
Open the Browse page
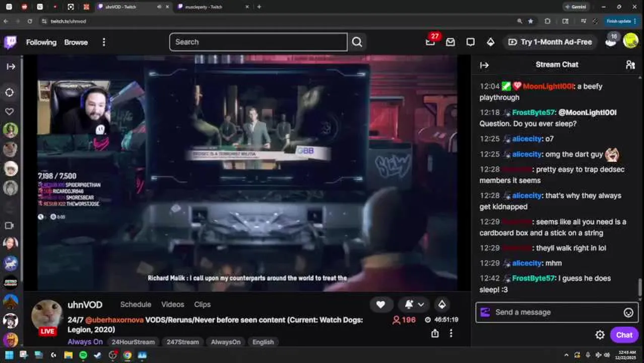tap(76, 42)
